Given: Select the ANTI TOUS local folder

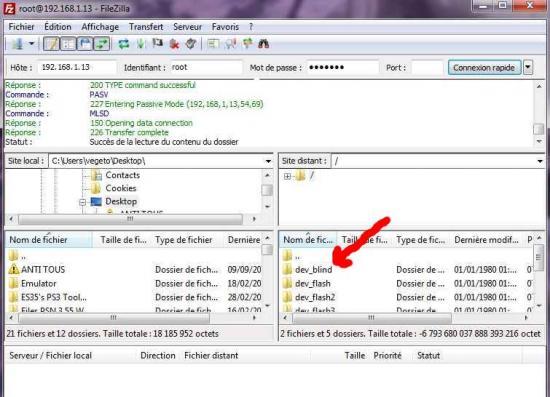Looking at the screenshot, I should (x=43, y=270).
